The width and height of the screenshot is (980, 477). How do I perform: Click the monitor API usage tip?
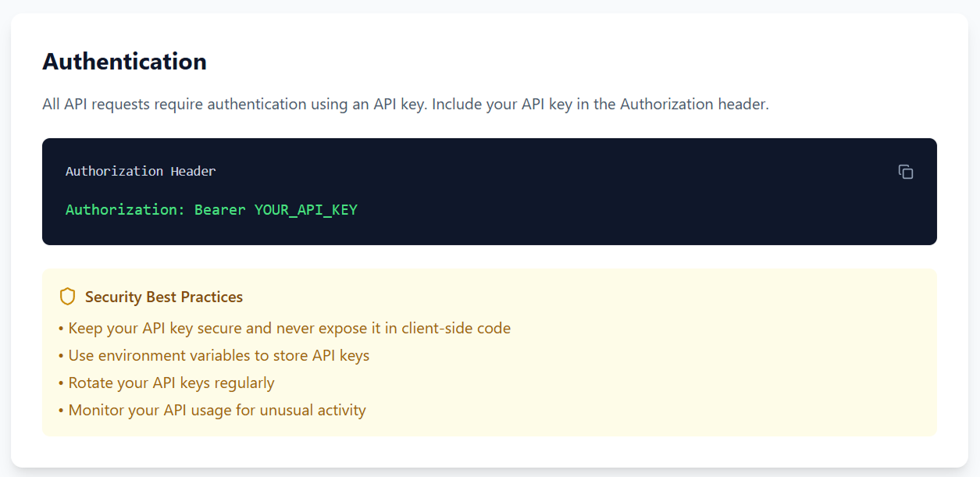point(212,410)
